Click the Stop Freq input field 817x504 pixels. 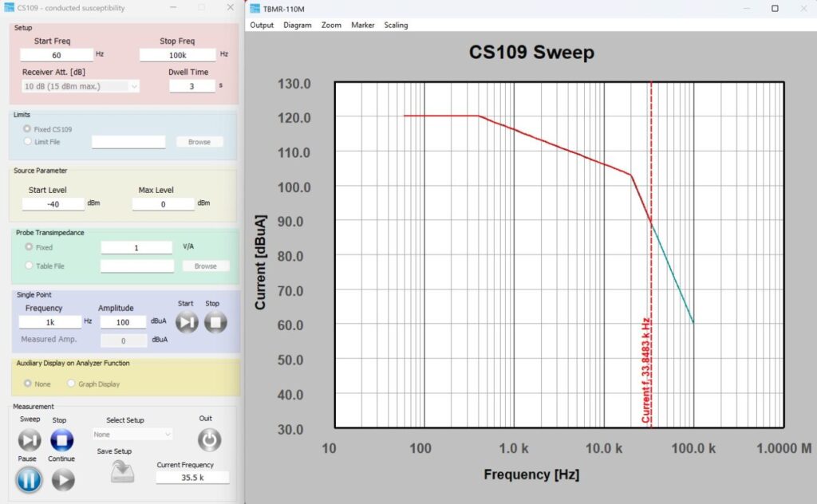178,55
